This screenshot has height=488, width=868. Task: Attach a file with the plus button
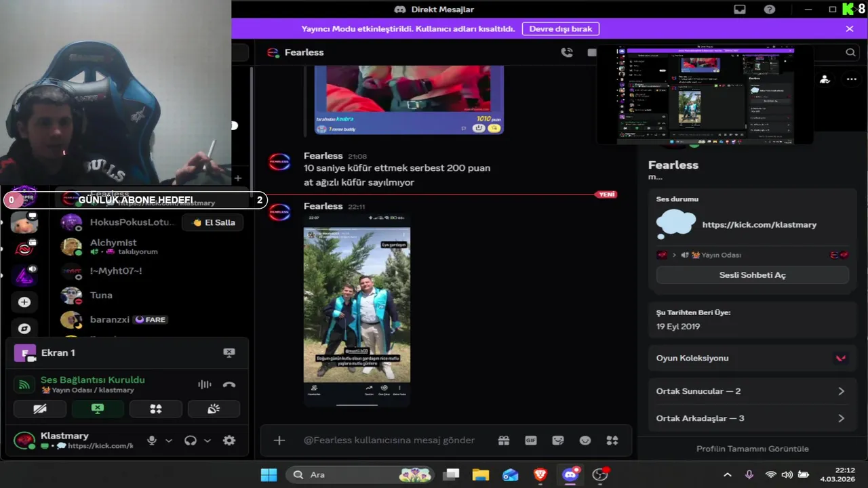coord(279,440)
